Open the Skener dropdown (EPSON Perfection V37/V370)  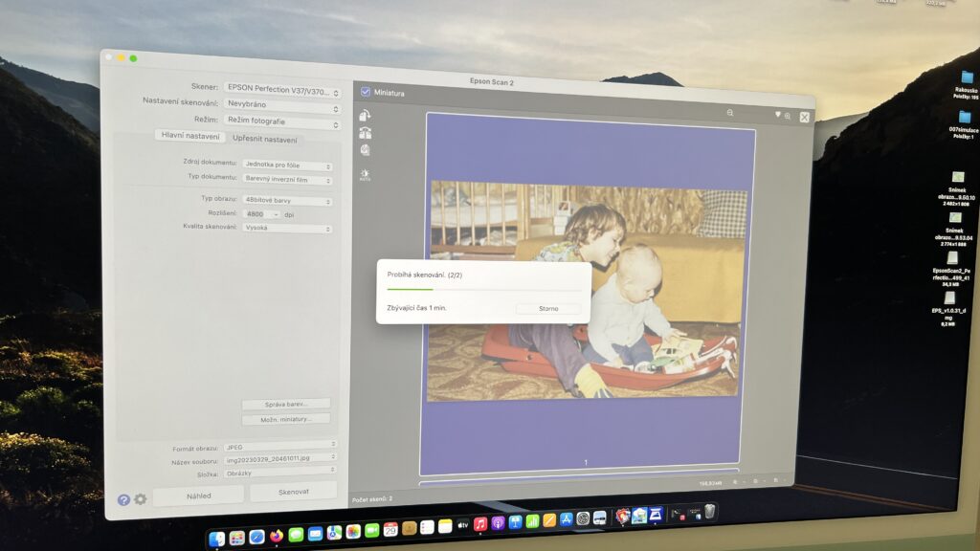coord(282,91)
